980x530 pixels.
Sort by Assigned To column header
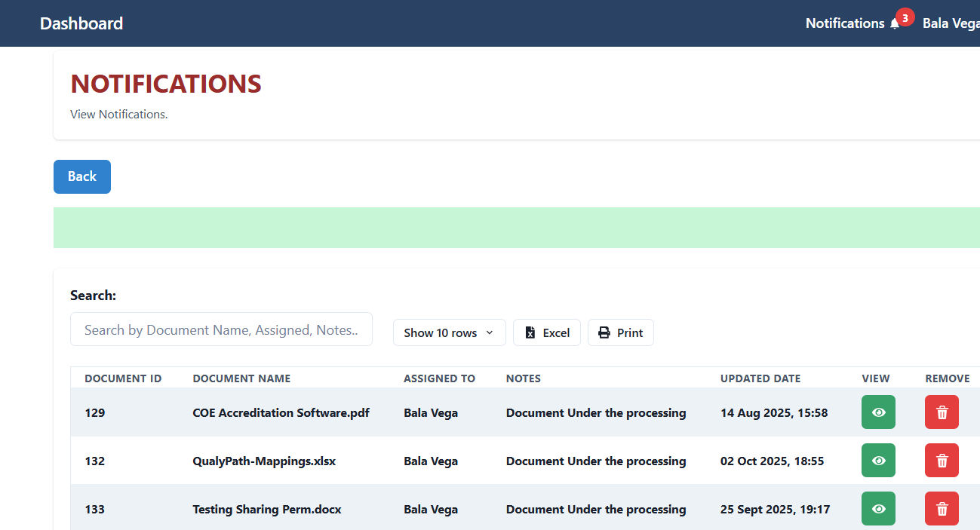[439, 378]
